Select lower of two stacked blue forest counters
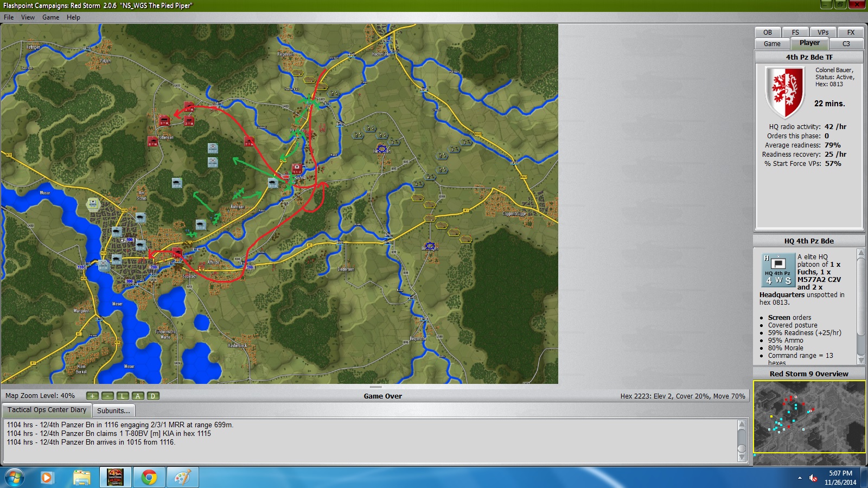 pyautogui.click(x=213, y=162)
